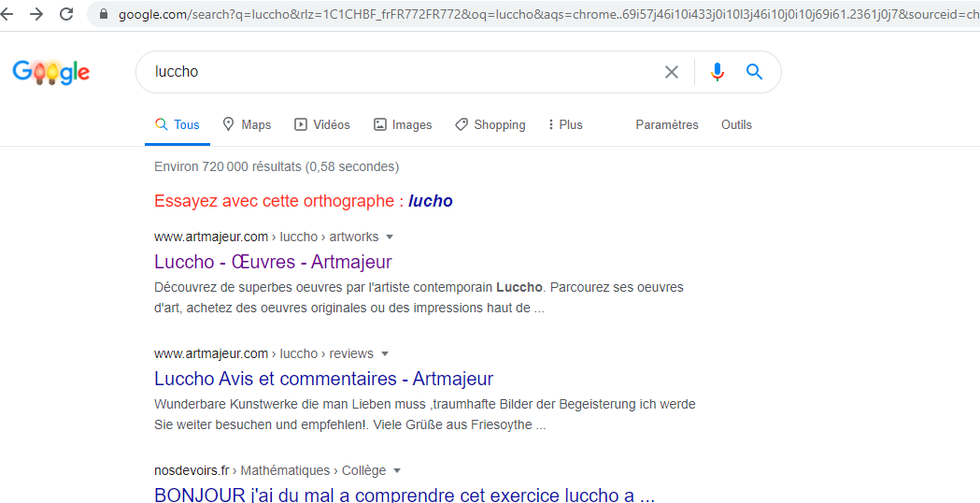
Task: Open the Google logo homepage
Action: tap(51, 73)
